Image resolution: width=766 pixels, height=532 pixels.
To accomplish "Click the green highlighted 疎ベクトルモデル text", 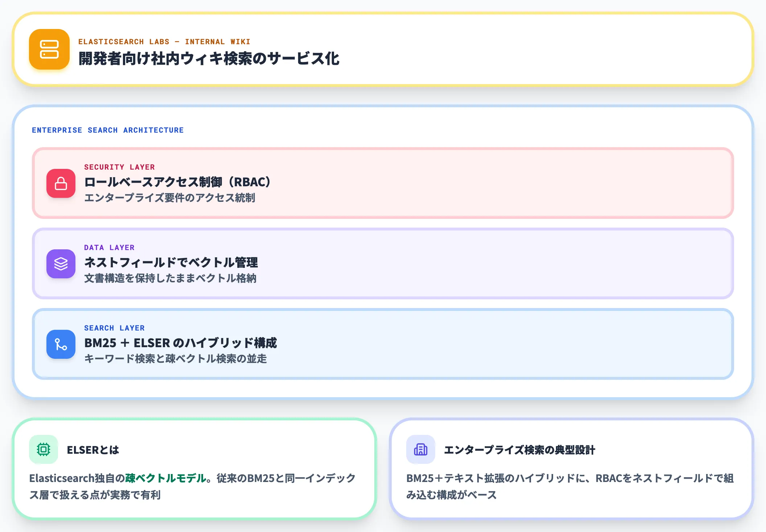I will (166, 478).
